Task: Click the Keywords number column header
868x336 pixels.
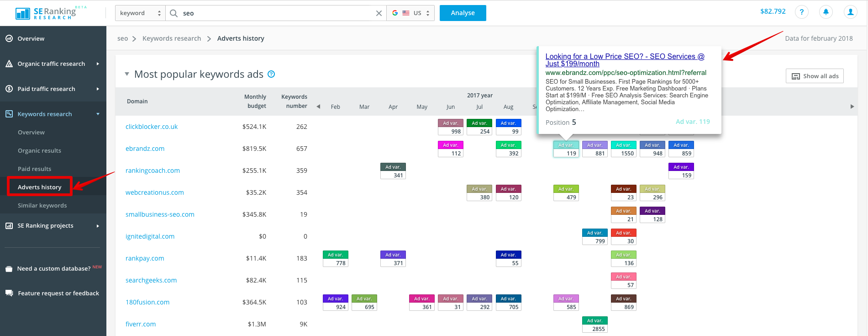Action: point(294,101)
